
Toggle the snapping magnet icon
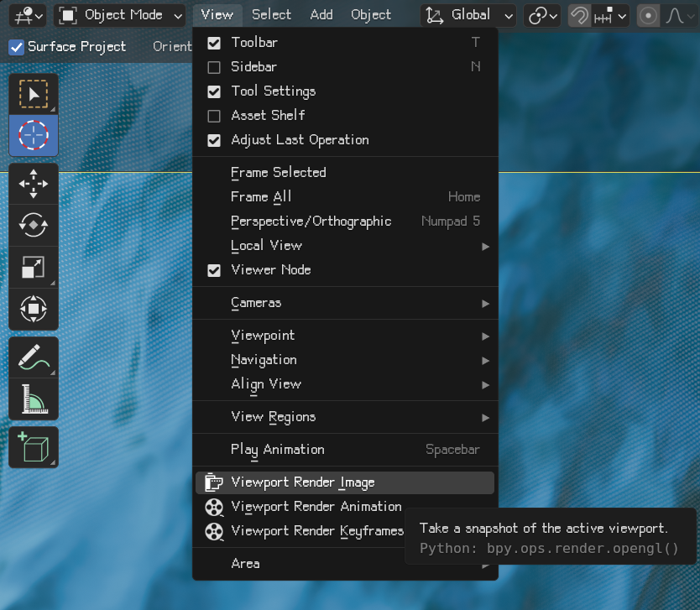(580, 16)
